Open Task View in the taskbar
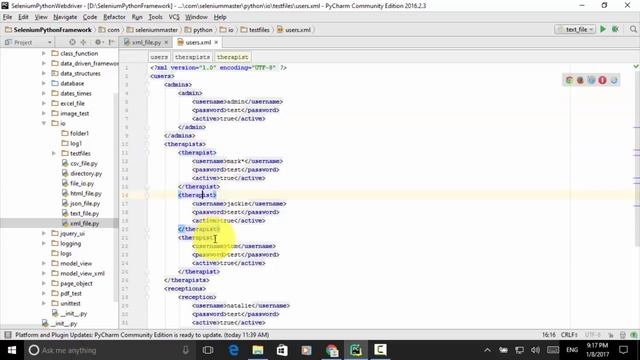 point(208,350)
